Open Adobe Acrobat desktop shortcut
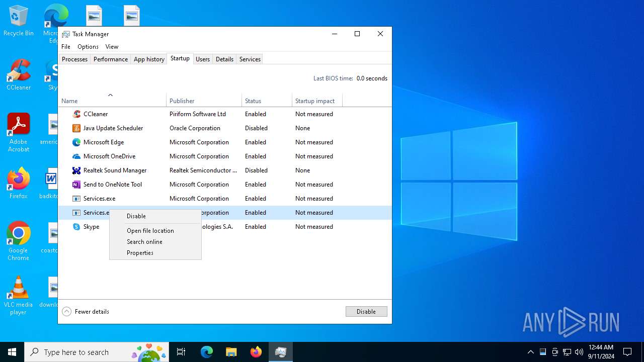The height and width of the screenshot is (362, 644). coord(19,133)
